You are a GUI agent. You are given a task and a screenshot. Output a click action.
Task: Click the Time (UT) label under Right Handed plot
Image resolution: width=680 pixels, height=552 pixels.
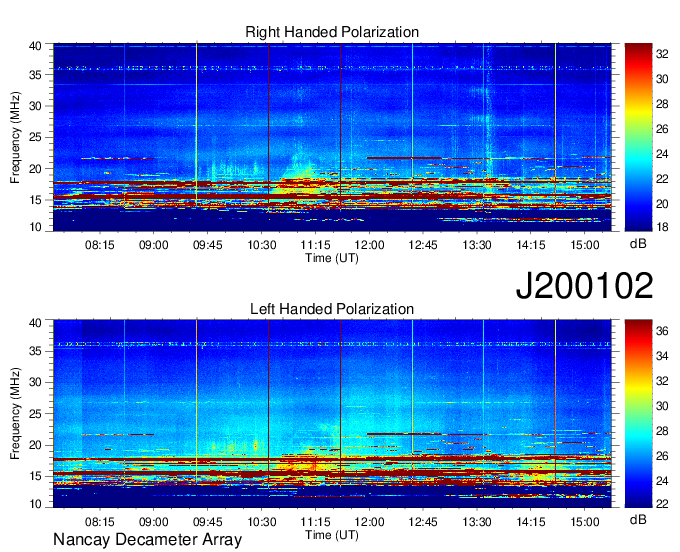(x=332, y=258)
